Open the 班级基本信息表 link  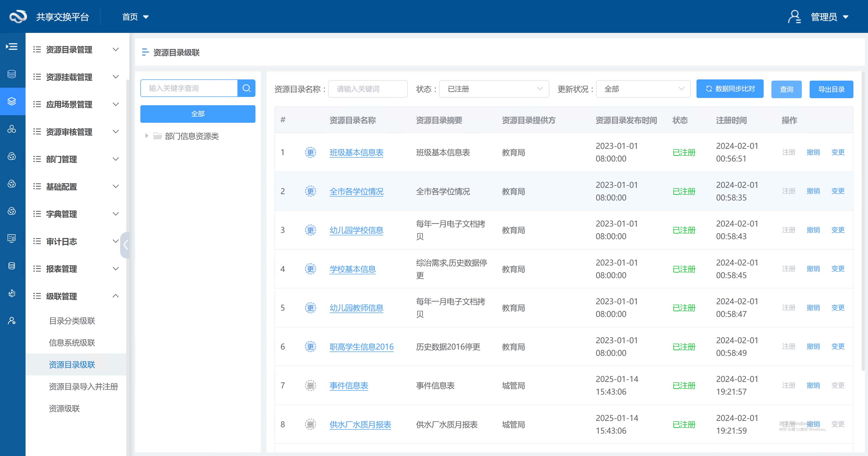tap(356, 152)
